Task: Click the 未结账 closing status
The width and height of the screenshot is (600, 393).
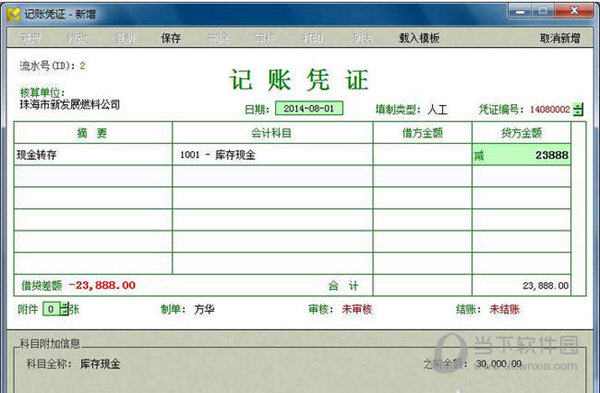Action: point(505,309)
